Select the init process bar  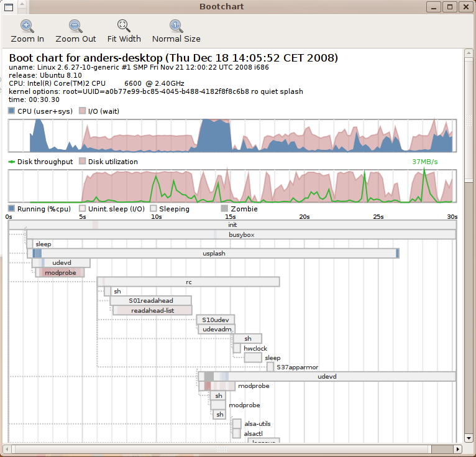232,224
